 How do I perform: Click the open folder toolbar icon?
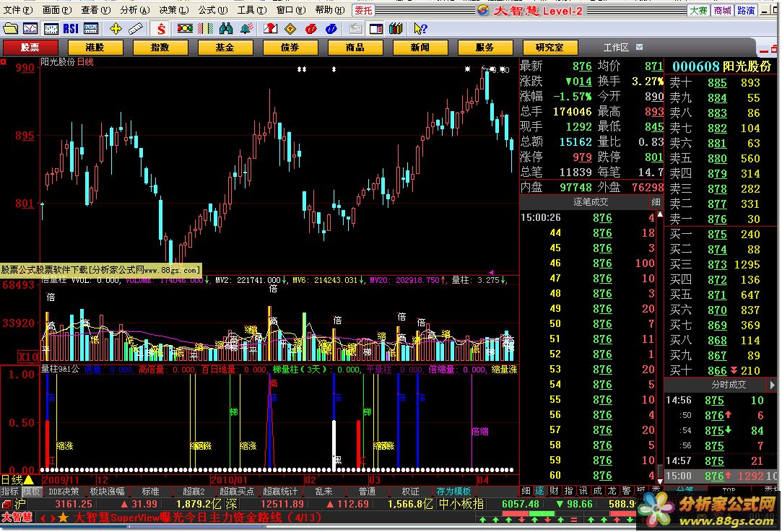tap(10, 29)
